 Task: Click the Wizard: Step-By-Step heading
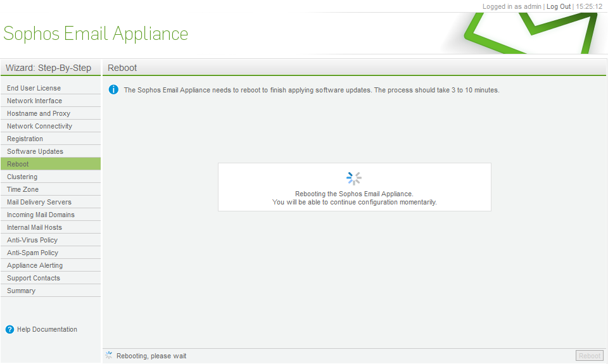(x=49, y=68)
